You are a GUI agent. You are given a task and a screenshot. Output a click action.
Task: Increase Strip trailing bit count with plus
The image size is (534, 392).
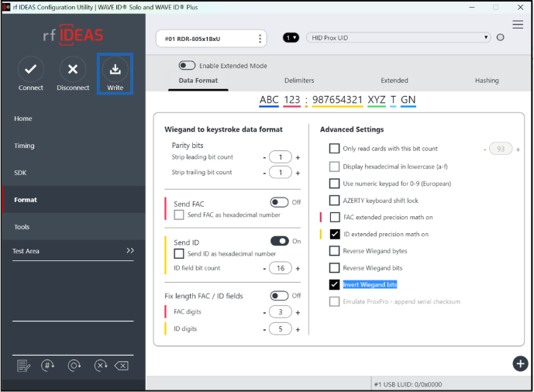(298, 174)
